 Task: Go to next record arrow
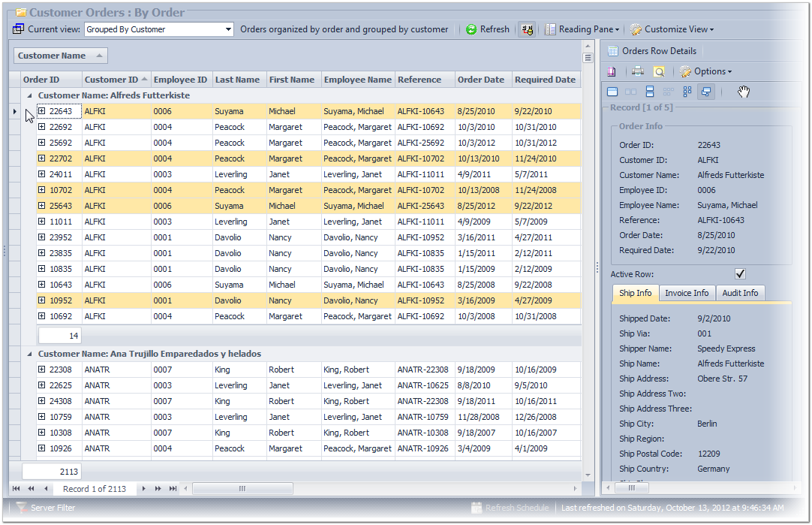(x=144, y=489)
